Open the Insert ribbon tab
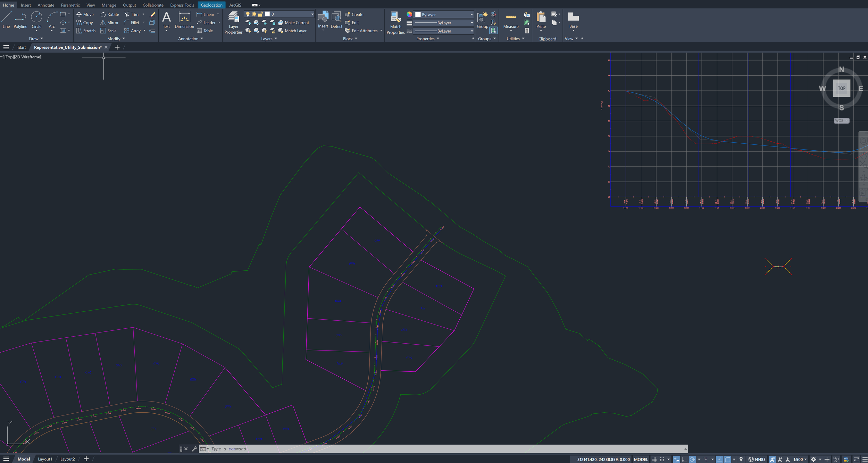This screenshot has width=868, height=463. (26, 5)
